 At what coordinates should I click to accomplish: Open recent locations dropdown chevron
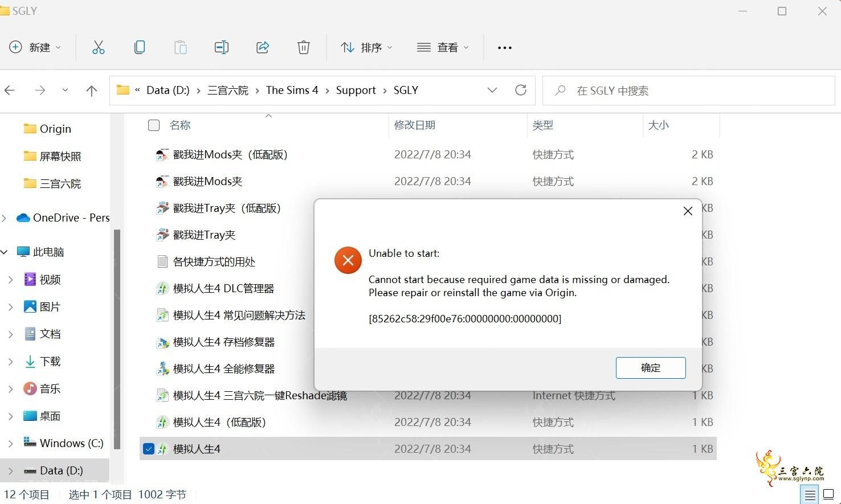click(65, 90)
